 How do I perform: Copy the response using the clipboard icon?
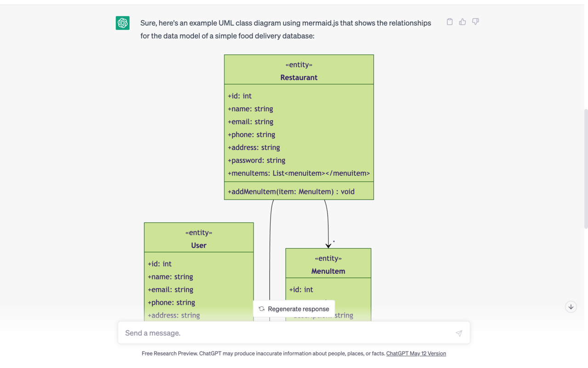click(x=449, y=21)
